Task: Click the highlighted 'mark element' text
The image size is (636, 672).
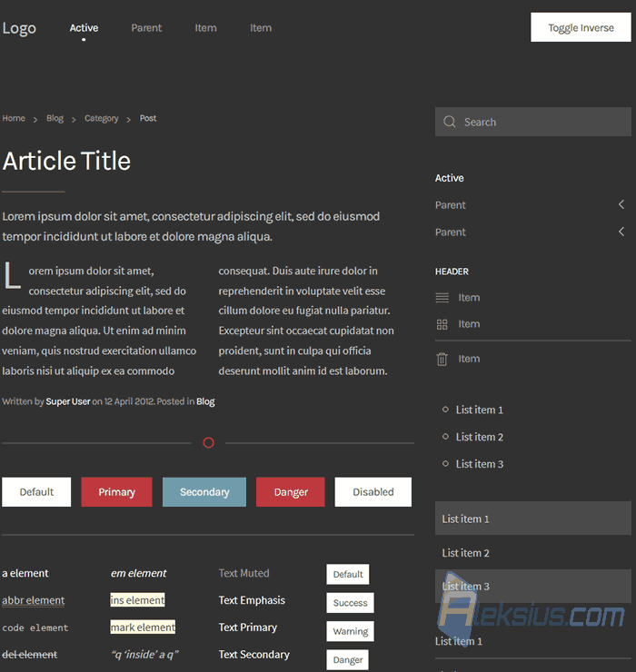Action: [x=143, y=627]
